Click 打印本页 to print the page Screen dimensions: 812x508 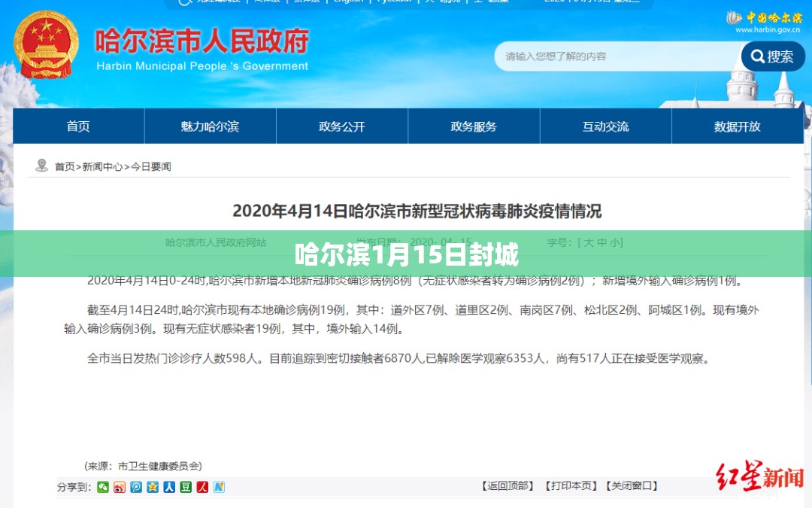pyautogui.click(x=571, y=485)
